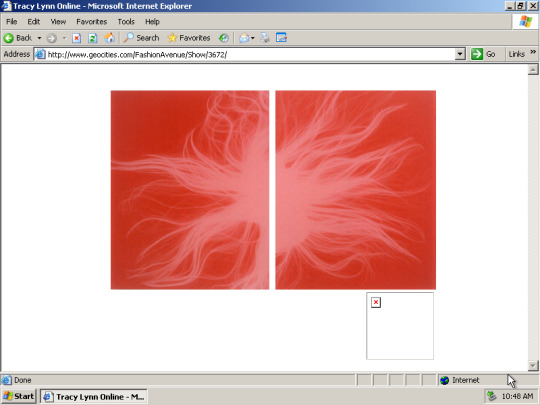
Task: Click the left red hair image
Action: point(190,190)
